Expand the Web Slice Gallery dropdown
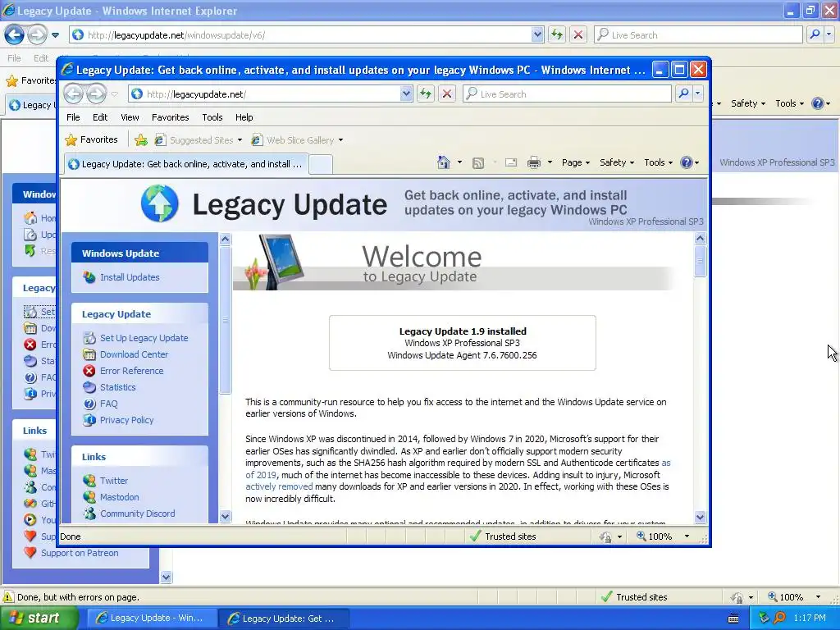 pos(340,140)
